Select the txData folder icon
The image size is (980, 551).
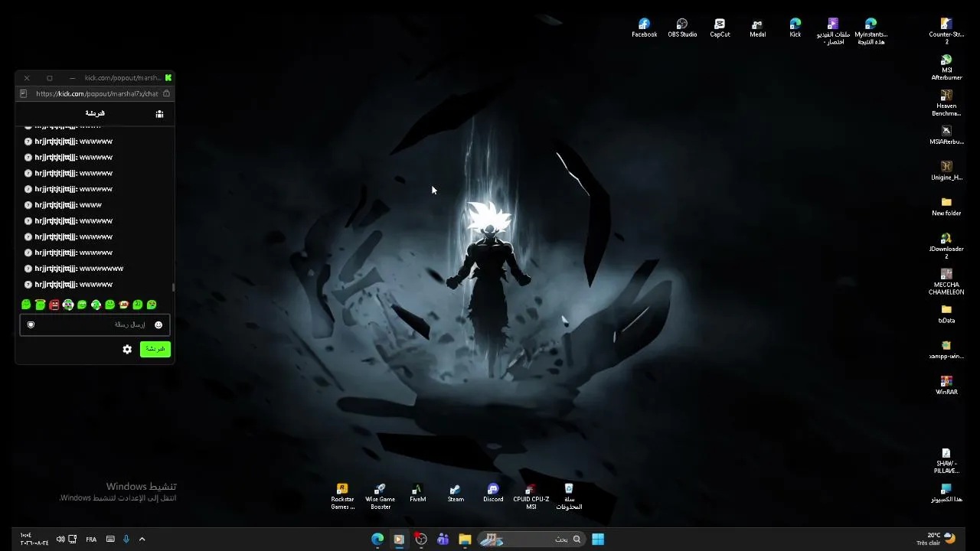946,315
